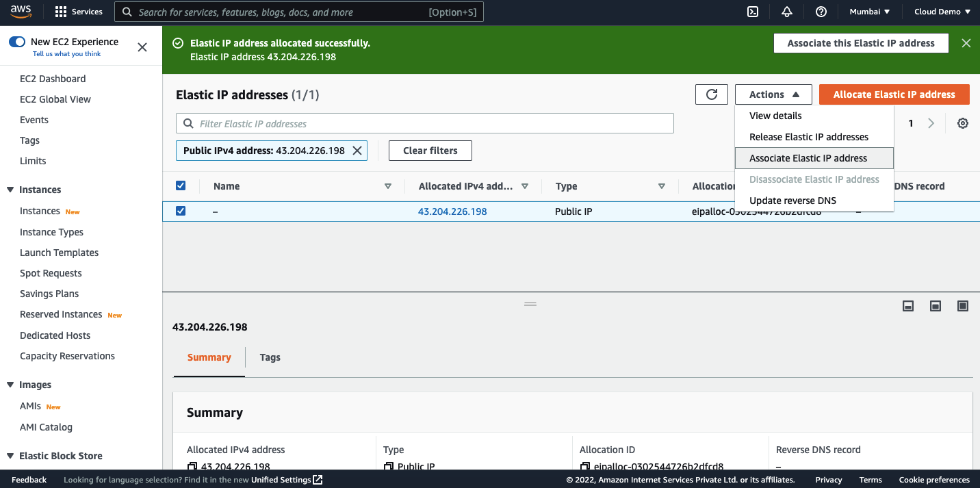The width and height of the screenshot is (980, 488).
Task: Launch CloudShell terminal icon in top bar
Action: pyautogui.click(x=752, y=12)
